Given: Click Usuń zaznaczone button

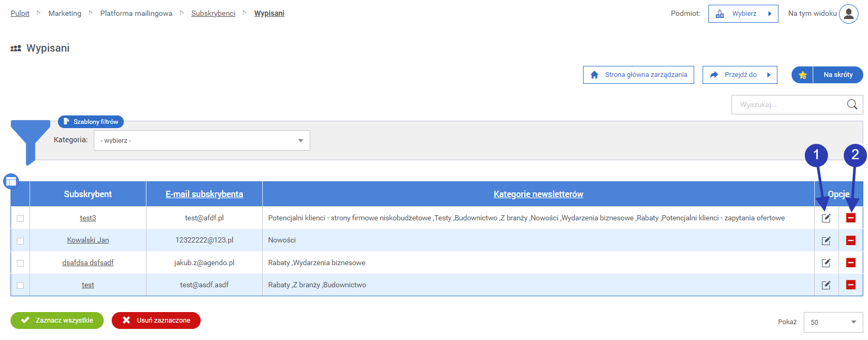Looking at the screenshot, I should [x=156, y=320].
